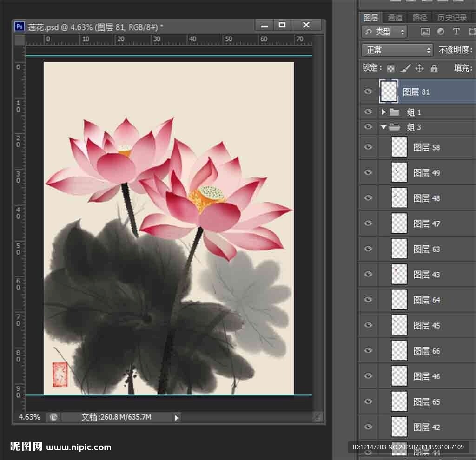Click the 填充 fill label
Image resolution: width=476 pixels, height=460 pixels.
[463, 68]
